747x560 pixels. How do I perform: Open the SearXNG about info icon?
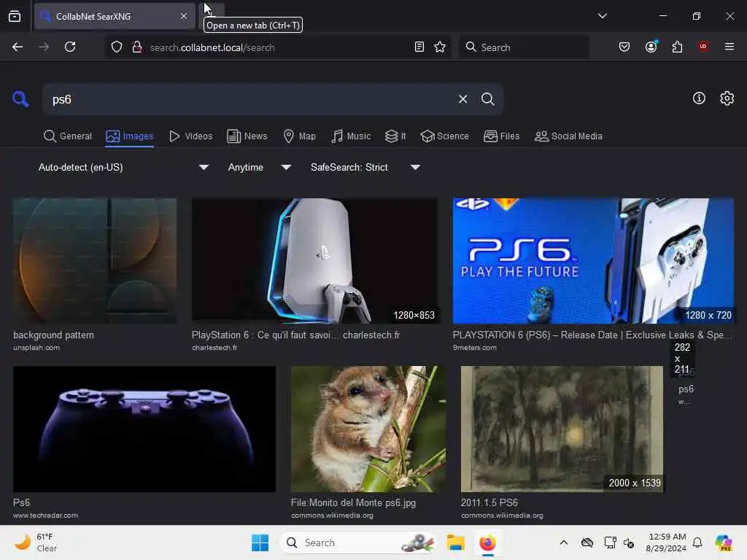pyautogui.click(x=699, y=98)
